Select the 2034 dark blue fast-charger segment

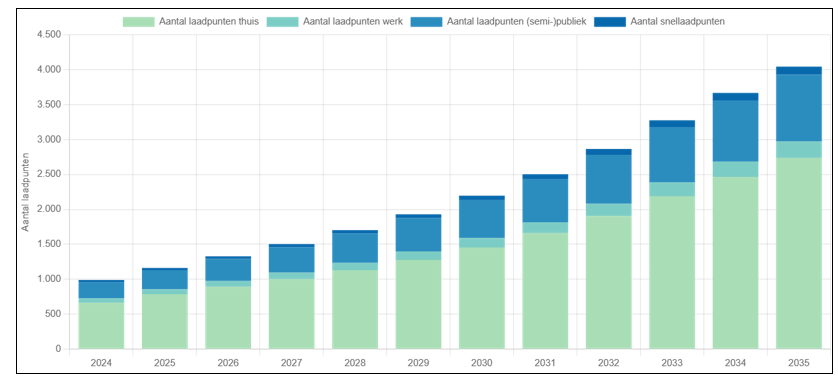pos(735,97)
